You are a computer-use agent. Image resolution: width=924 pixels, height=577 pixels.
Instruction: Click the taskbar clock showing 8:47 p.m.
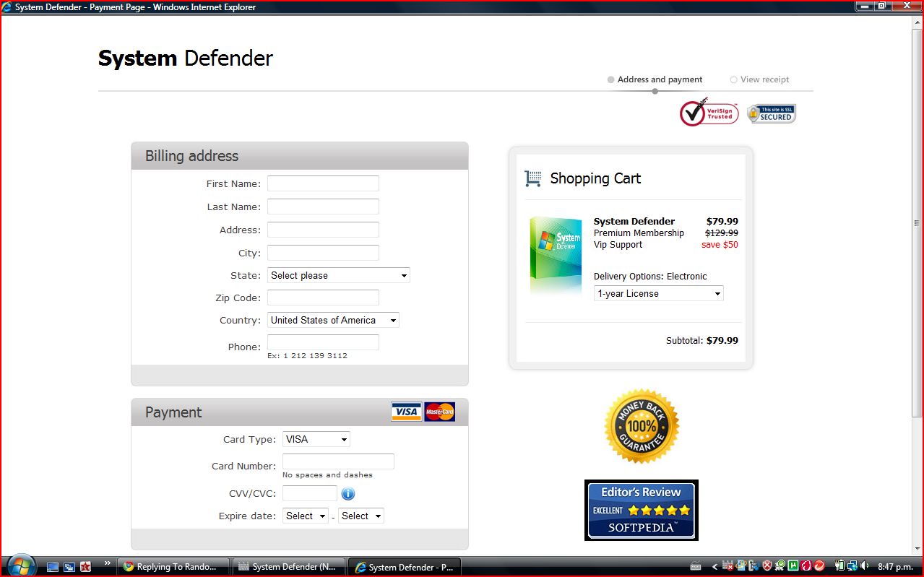pyautogui.click(x=895, y=567)
